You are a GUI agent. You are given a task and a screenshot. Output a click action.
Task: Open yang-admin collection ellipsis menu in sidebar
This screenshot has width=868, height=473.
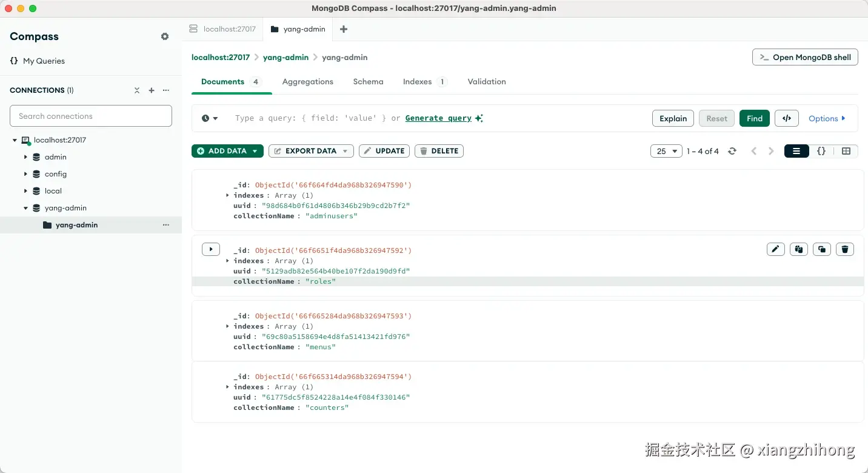tap(166, 225)
